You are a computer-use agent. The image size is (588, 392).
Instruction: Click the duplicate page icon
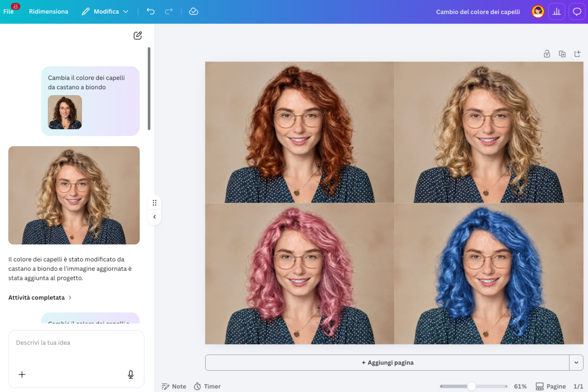tap(562, 54)
